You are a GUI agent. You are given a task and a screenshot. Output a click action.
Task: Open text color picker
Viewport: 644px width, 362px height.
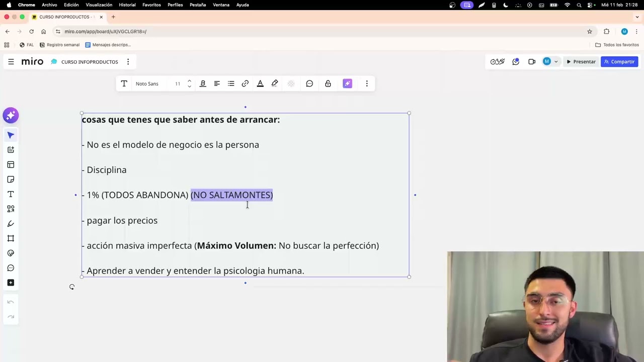pyautogui.click(x=260, y=83)
